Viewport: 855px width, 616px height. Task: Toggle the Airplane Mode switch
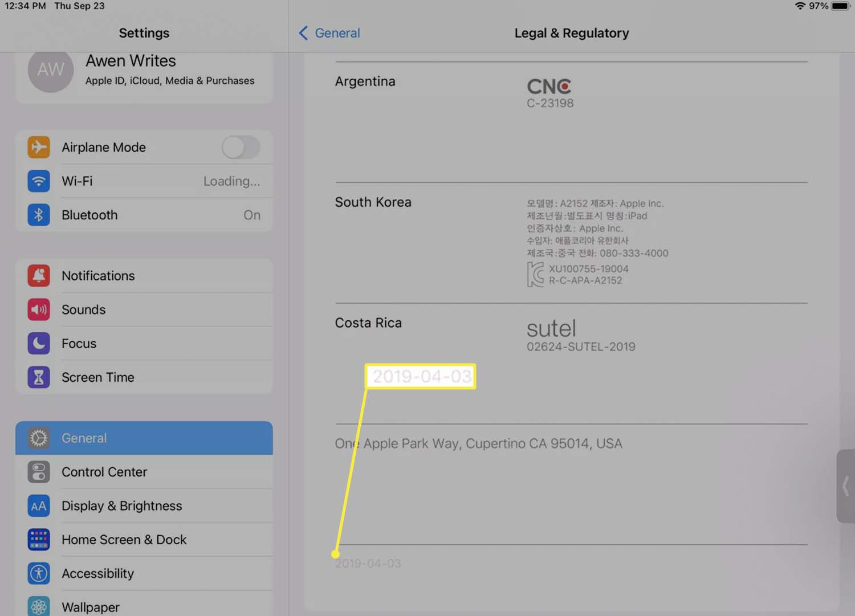[x=241, y=148]
